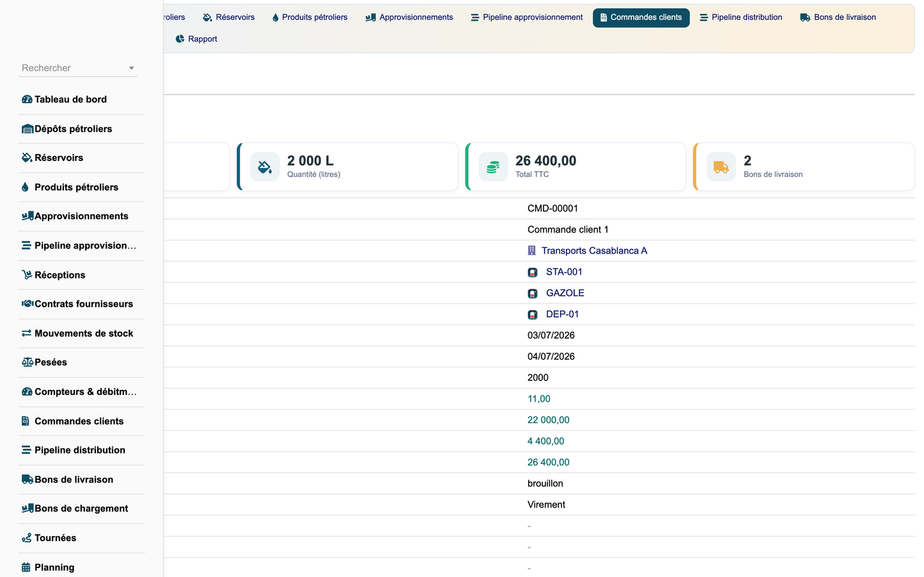
Task: Go to the Pipeline distribution top tab
Action: 740,18
